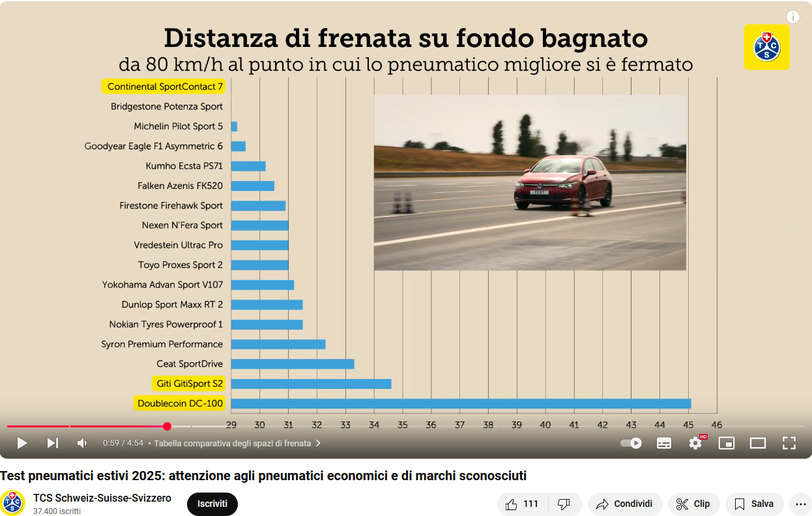Click the 'Syron Premium Performance' label
Screen dimensions: 812x516
[x=162, y=344]
